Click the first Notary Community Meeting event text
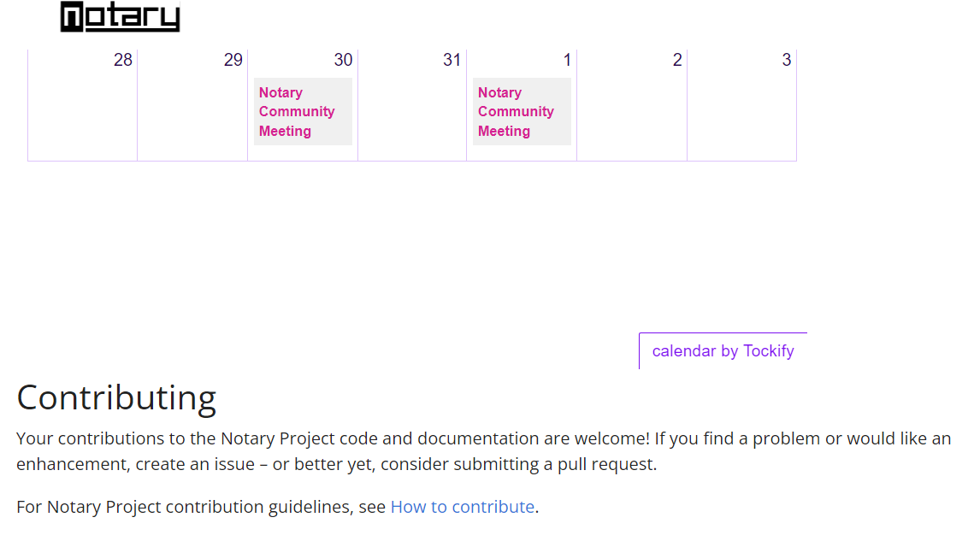 [x=297, y=111]
